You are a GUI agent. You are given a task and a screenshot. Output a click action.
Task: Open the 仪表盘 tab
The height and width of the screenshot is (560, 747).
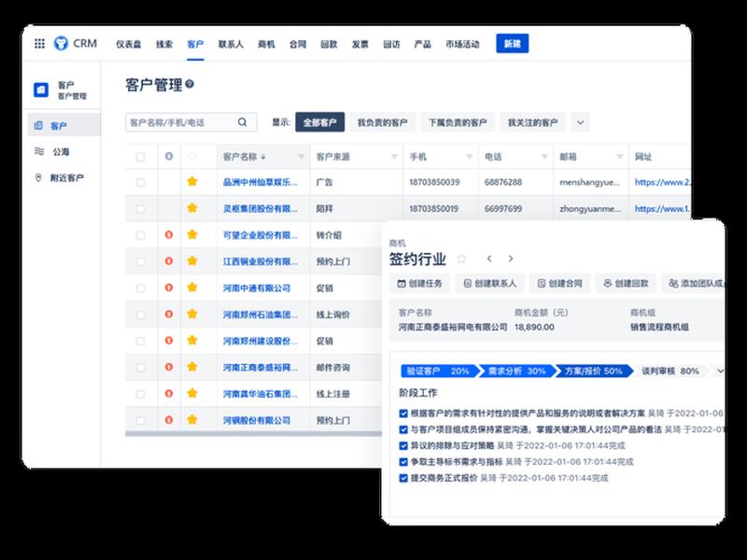tap(129, 44)
